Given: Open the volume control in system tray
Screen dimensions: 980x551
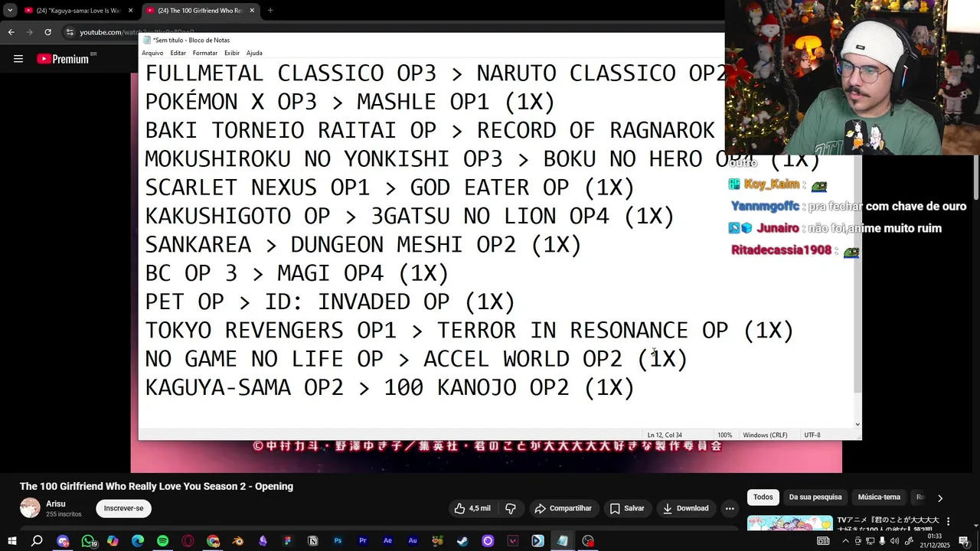Looking at the screenshot, I should coord(894,541).
